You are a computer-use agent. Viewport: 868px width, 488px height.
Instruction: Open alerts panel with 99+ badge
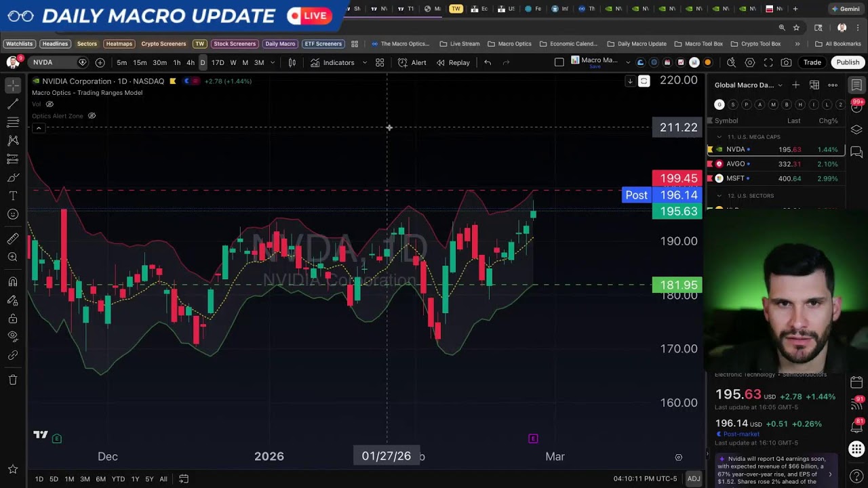(x=856, y=106)
